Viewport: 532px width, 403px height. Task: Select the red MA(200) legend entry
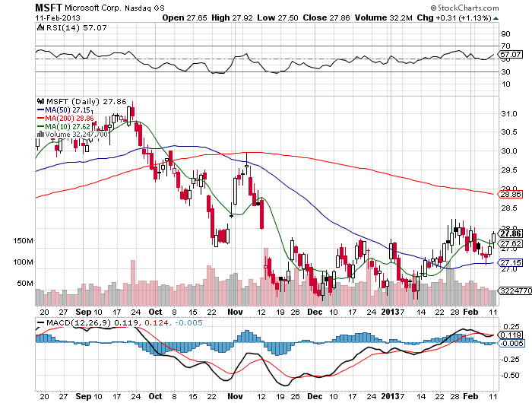[x=41, y=118]
